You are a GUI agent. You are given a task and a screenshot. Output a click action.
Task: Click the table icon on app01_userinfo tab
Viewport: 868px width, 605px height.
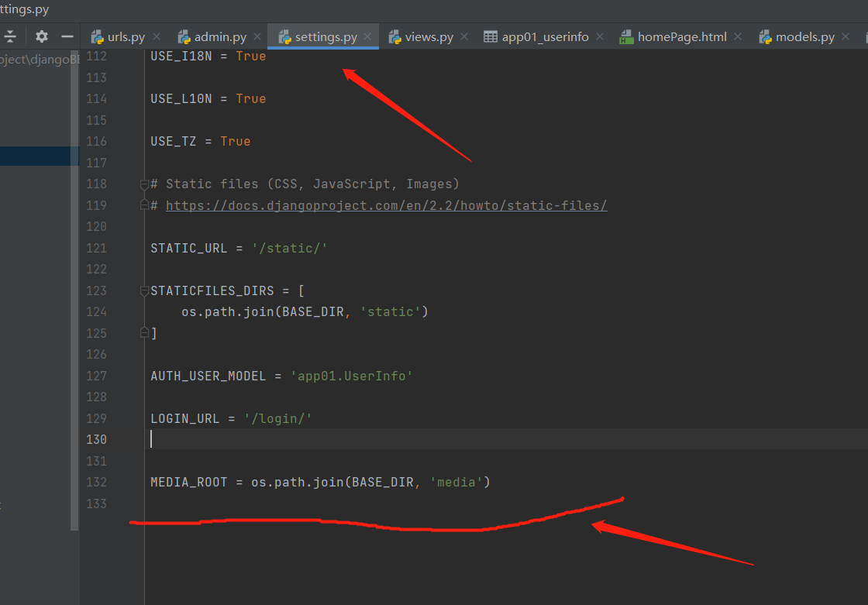(x=491, y=37)
